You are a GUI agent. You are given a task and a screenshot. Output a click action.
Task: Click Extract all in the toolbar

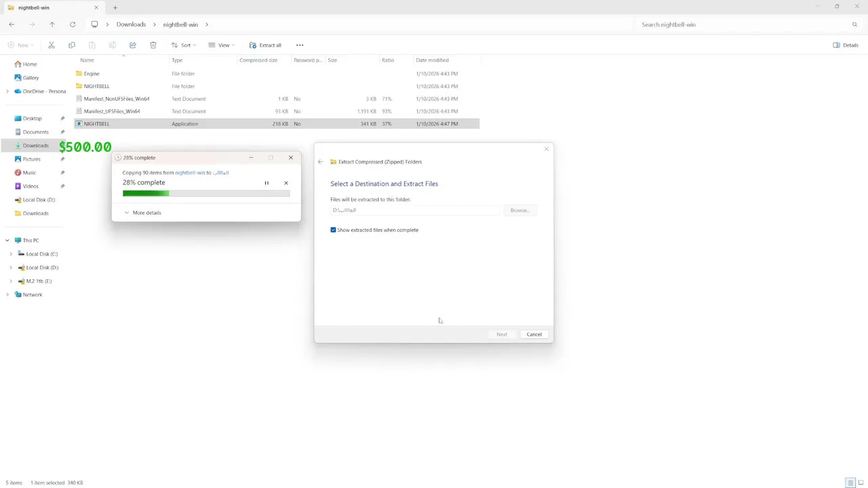pos(265,45)
